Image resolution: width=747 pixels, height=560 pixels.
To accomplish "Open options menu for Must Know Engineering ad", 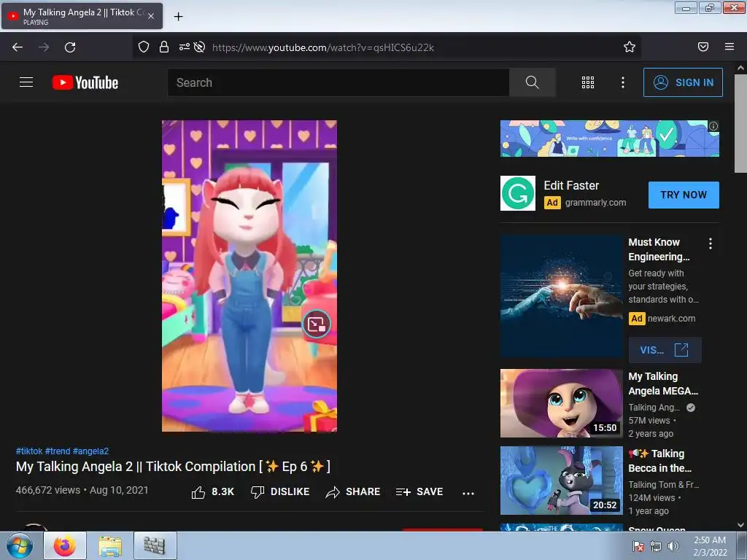I will pyautogui.click(x=711, y=244).
